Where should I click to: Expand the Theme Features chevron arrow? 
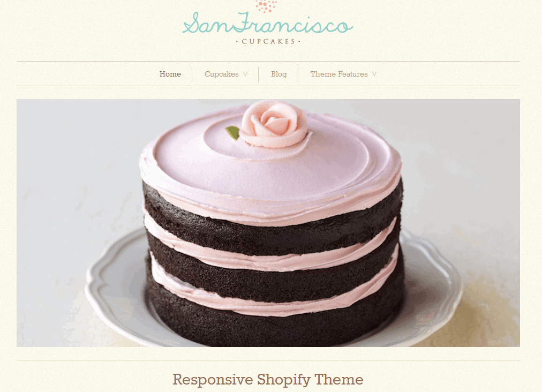point(374,74)
